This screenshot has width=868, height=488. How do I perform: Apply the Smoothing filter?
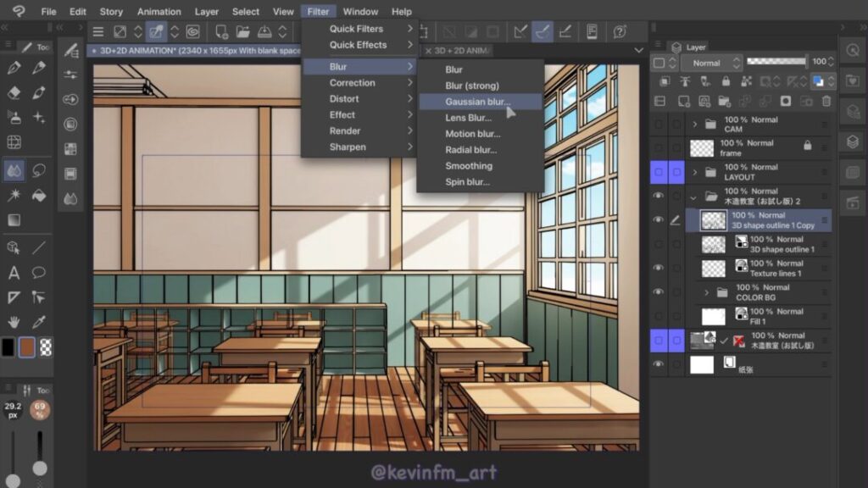coord(480,165)
